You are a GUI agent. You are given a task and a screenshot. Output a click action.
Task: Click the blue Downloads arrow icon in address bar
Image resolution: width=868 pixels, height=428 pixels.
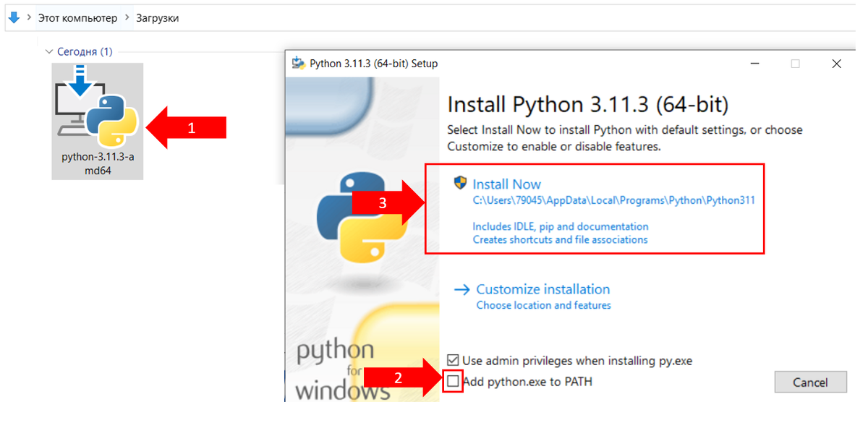click(x=14, y=17)
